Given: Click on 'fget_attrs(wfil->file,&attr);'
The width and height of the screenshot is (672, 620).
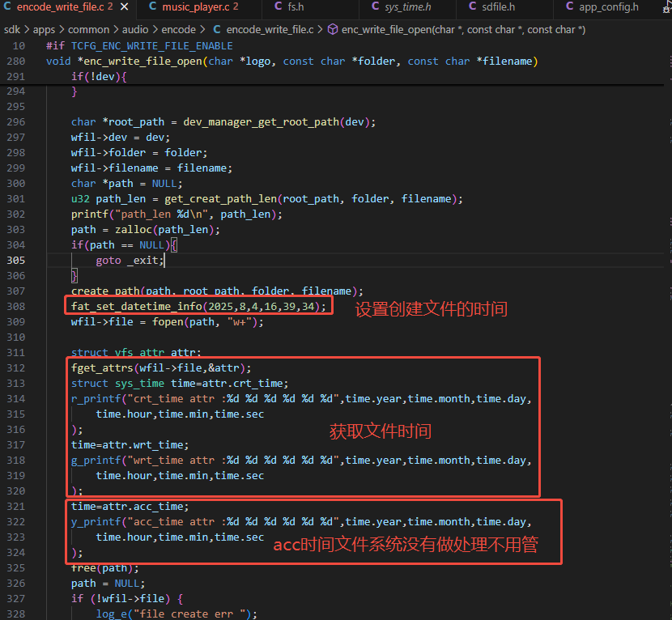Looking at the screenshot, I should coord(161,368).
